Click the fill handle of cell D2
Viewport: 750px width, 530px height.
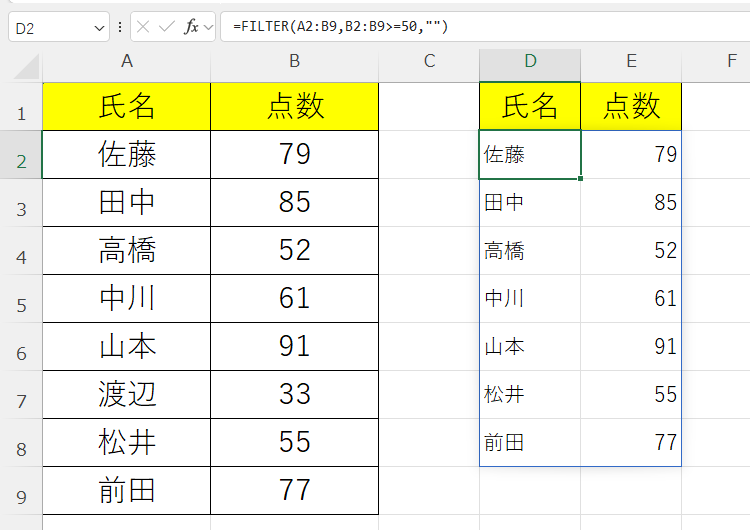point(580,178)
